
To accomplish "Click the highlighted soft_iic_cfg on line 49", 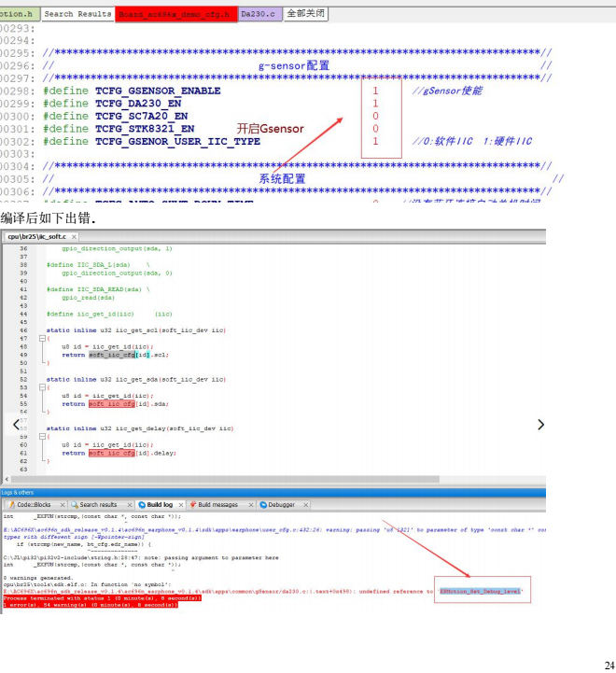I will [112, 355].
